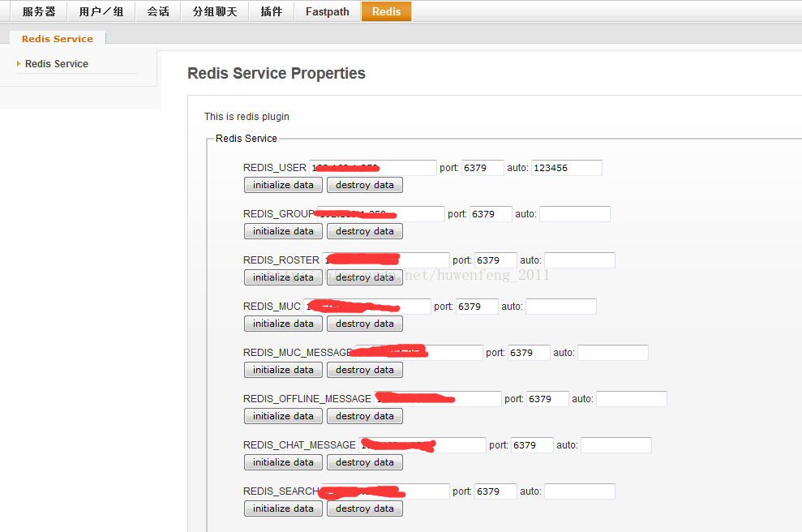Click the arrow icon beside Redis Service
Image resolution: width=802 pixels, height=532 pixels.
[19, 64]
